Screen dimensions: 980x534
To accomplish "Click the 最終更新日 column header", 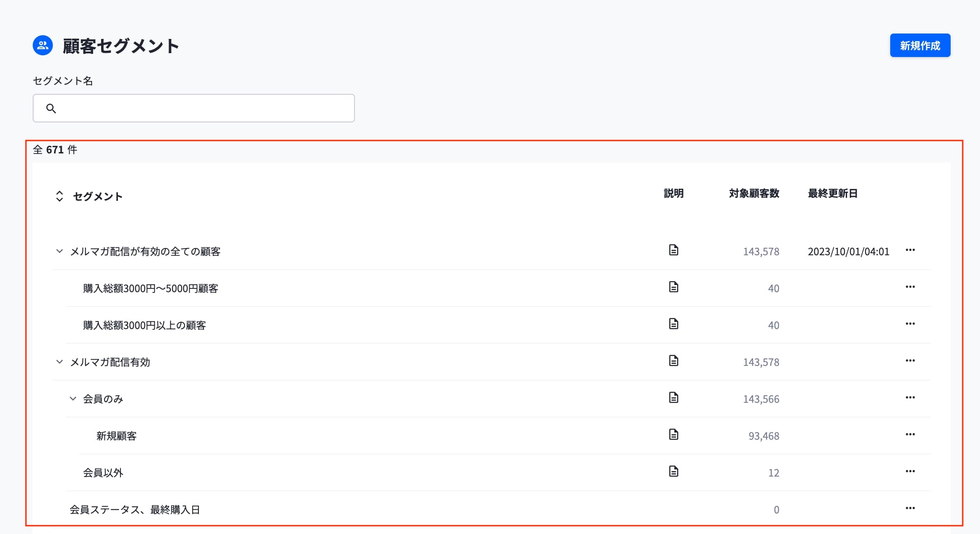I will click(832, 193).
